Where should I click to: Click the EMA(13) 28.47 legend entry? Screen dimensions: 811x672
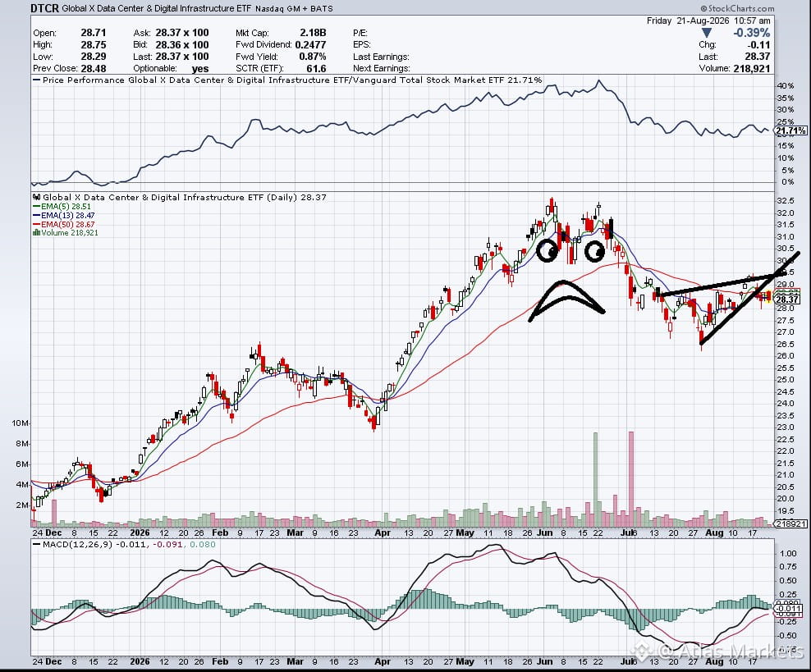coord(64,215)
